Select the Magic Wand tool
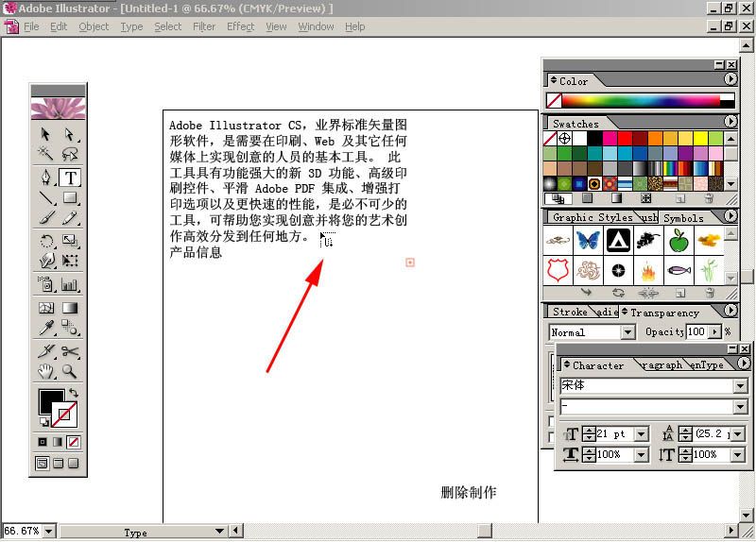This screenshot has width=756, height=542. (x=45, y=153)
